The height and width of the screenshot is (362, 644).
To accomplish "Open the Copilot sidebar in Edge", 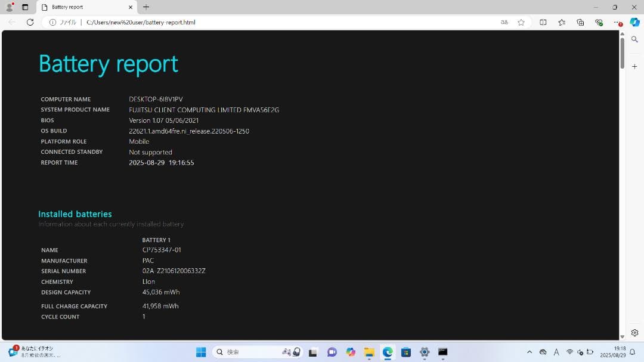I will point(633,22).
